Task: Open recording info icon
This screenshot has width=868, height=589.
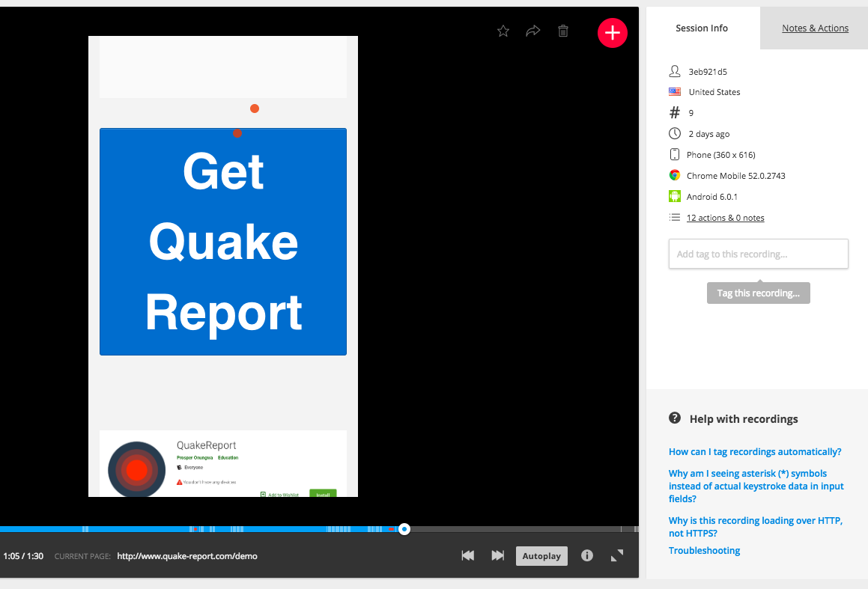Action: tap(587, 555)
